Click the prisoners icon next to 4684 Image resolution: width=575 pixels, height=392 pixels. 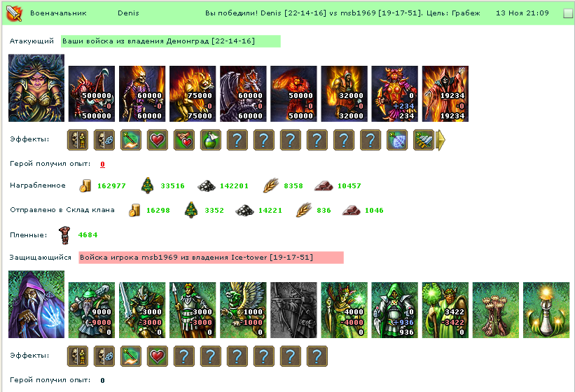pos(64,235)
